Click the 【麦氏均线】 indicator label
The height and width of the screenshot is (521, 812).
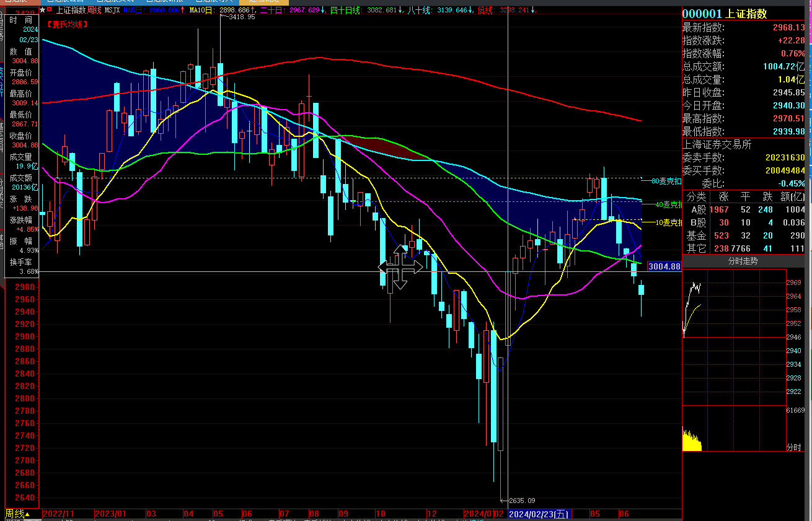[66, 24]
